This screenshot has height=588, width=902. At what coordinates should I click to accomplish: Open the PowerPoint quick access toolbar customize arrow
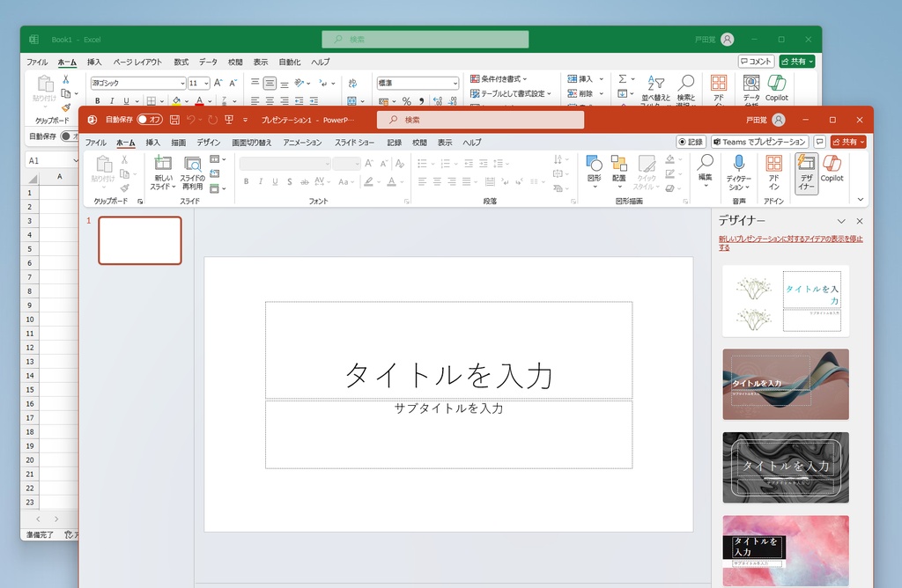[245, 120]
